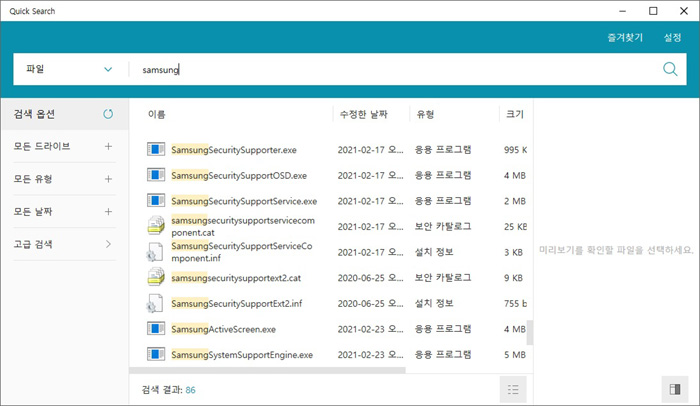Switch to list view layout icon

coord(513,389)
